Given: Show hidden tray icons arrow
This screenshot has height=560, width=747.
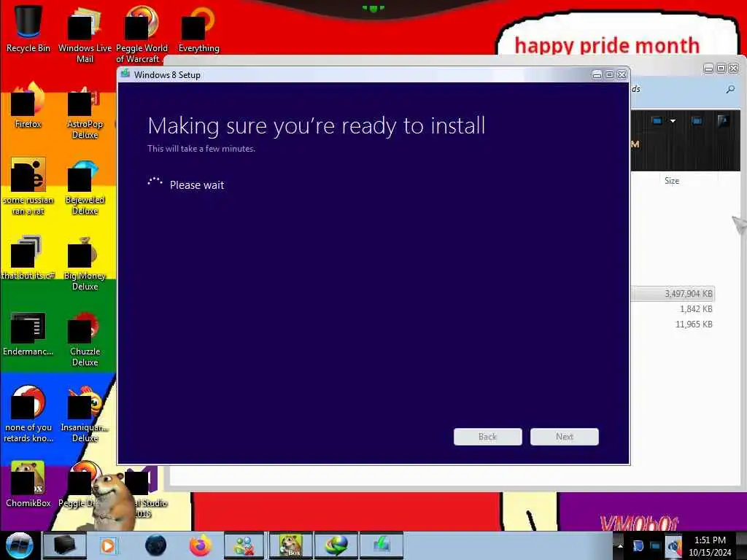Looking at the screenshot, I should coord(620,545).
